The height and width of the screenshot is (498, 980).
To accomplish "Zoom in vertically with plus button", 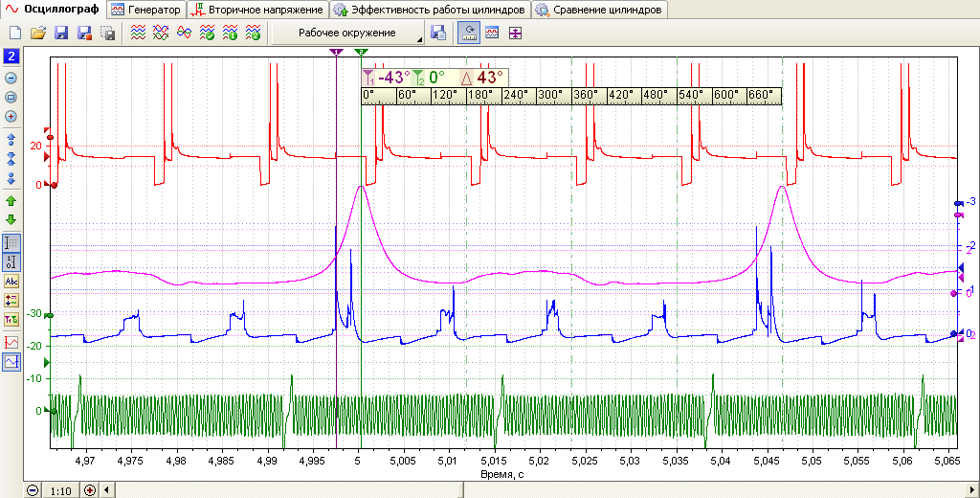I will (11, 117).
